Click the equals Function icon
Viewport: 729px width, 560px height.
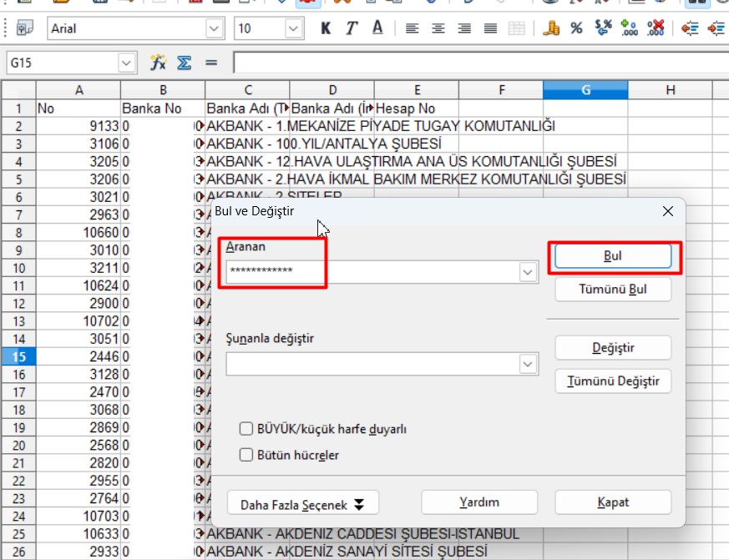pos(211,63)
